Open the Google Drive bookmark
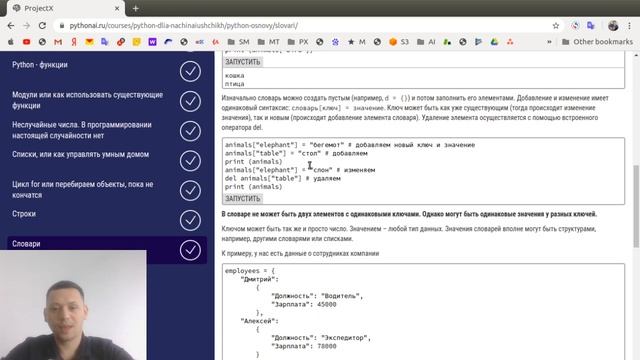 pos(494,42)
